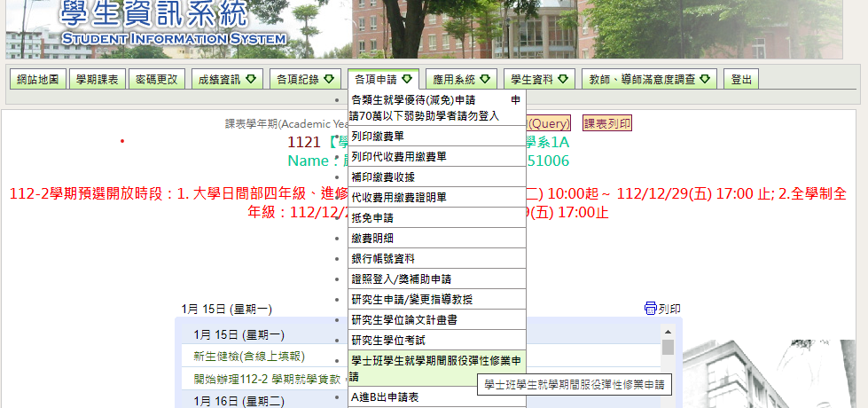The image size is (868, 408).
Task: Select 列印繳費單 menu item
Action: 437,137
